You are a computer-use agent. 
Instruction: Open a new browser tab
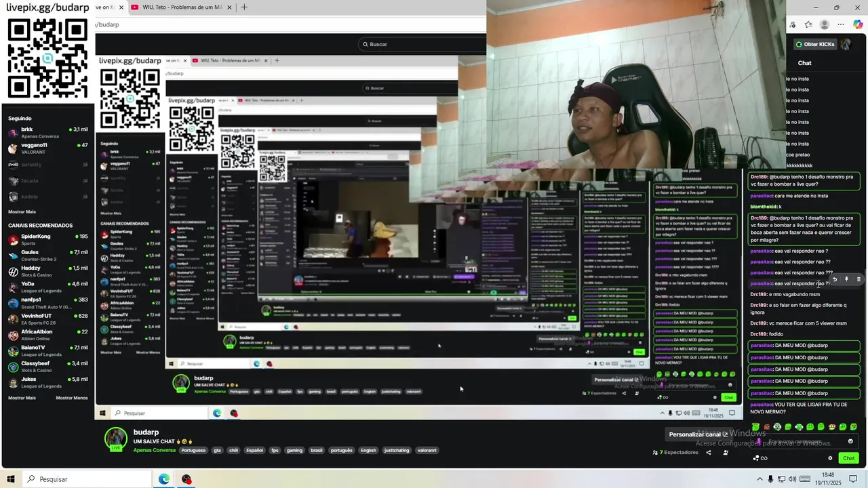click(x=244, y=7)
